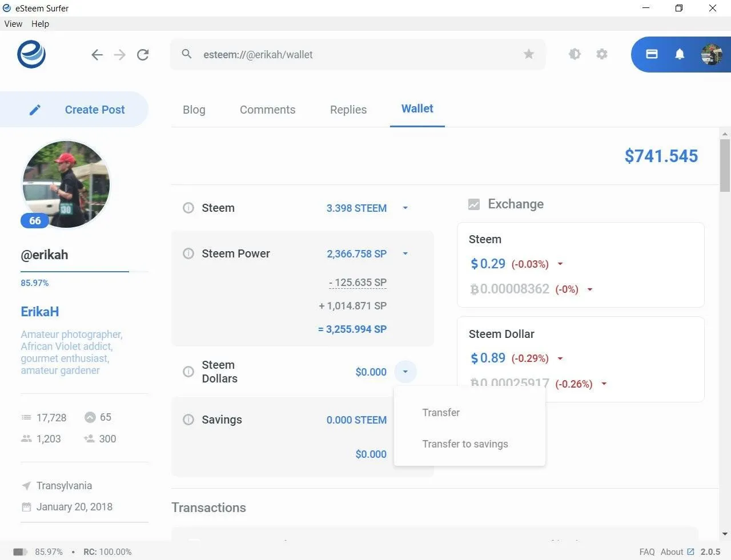Open the wallet card icon in header
The image size is (731, 560).
coord(652,54)
